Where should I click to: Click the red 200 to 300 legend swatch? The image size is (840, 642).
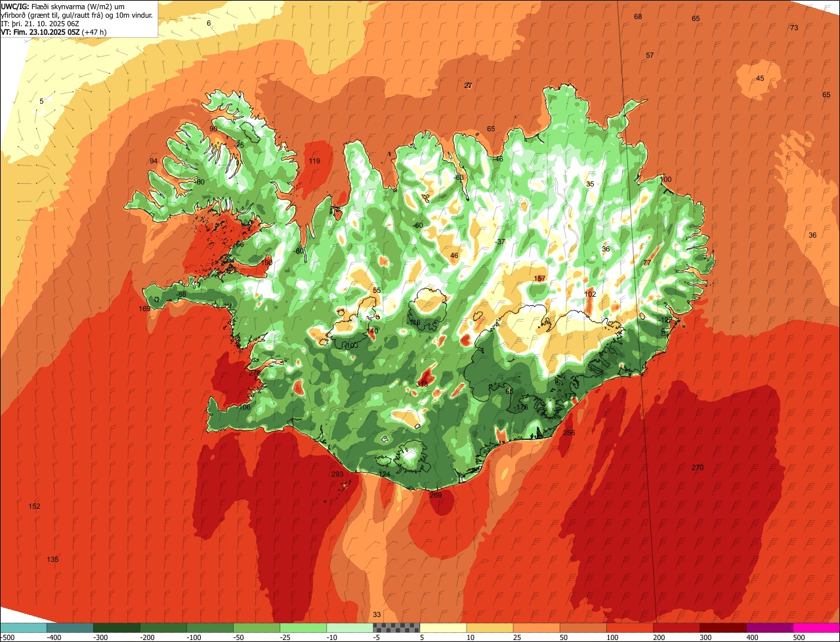[676, 628]
